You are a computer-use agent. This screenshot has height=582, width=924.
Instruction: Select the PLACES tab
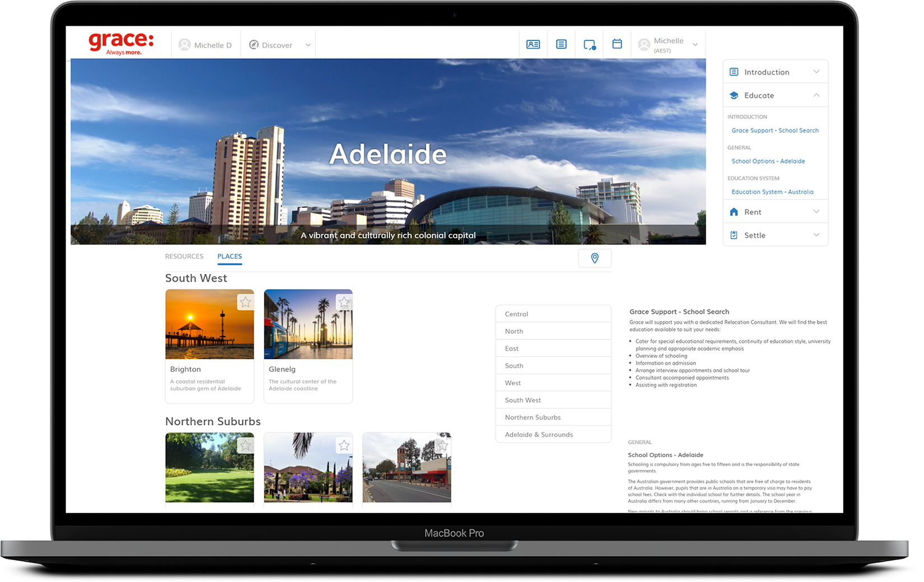coord(230,257)
